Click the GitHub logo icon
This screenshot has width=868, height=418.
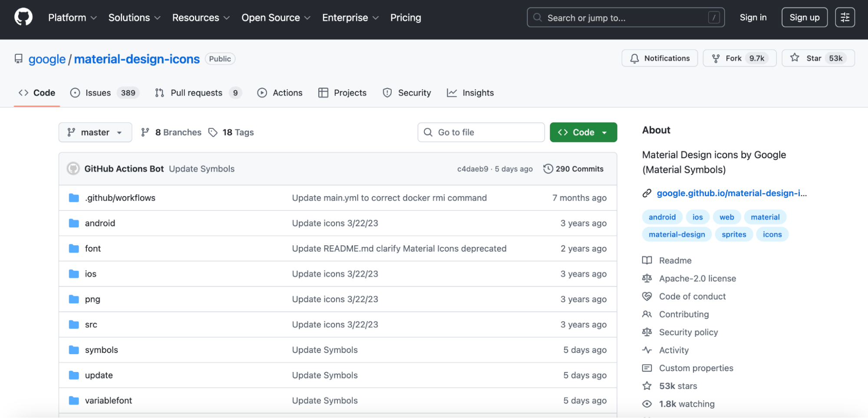(23, 17)
